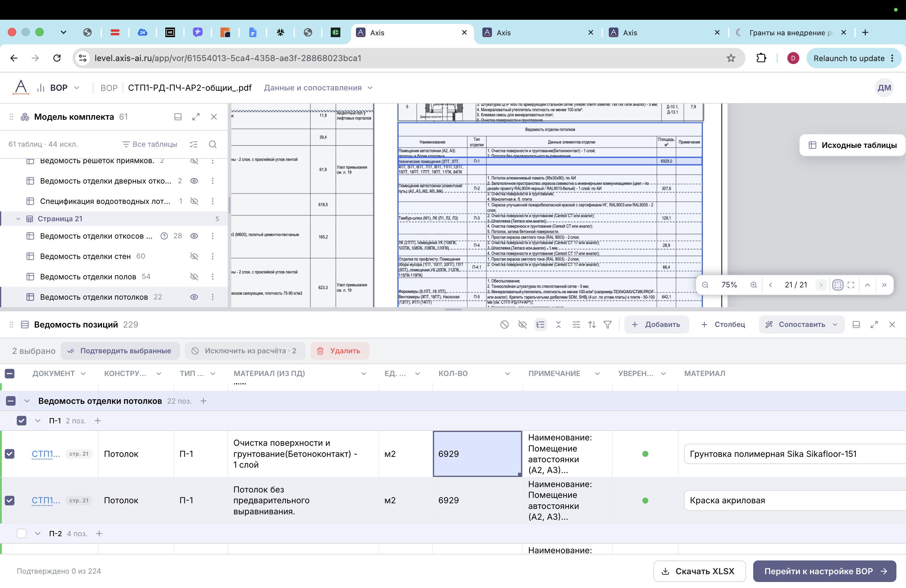Click the search icon in Модель комплекта panel

(x=213, y=145)
